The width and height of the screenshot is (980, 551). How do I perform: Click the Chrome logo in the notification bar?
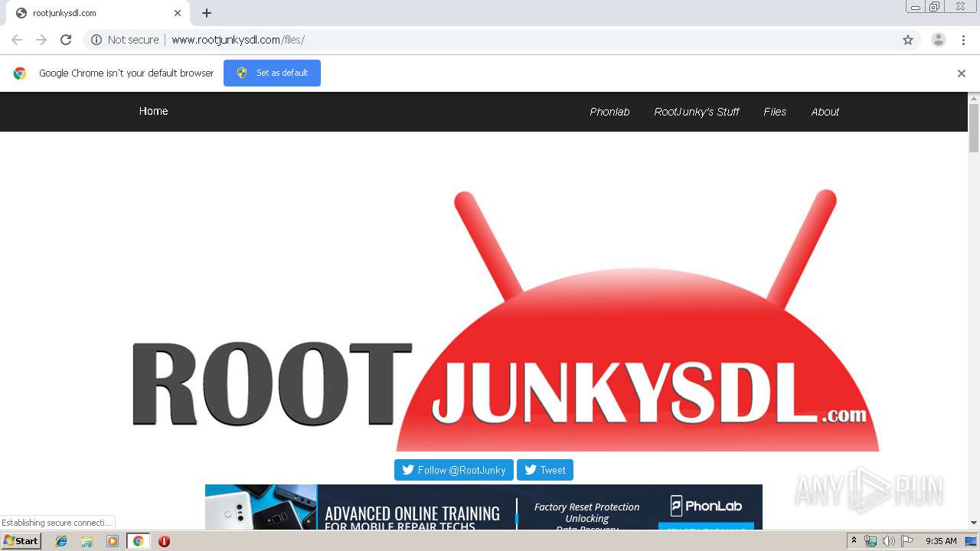pos(20,73)
